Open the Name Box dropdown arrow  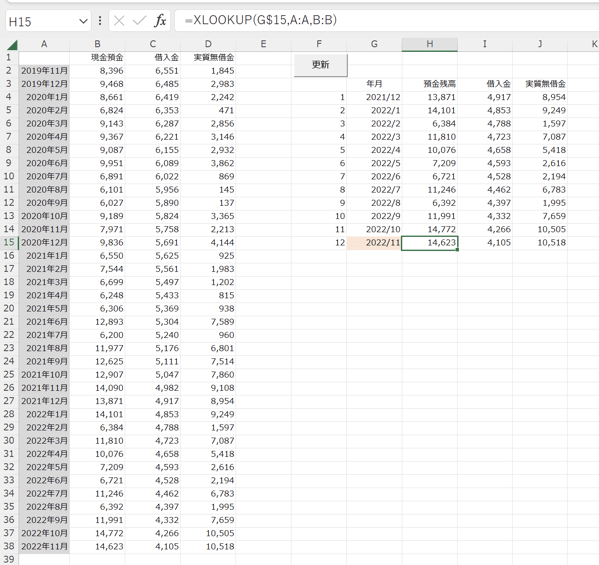[83, 21]
